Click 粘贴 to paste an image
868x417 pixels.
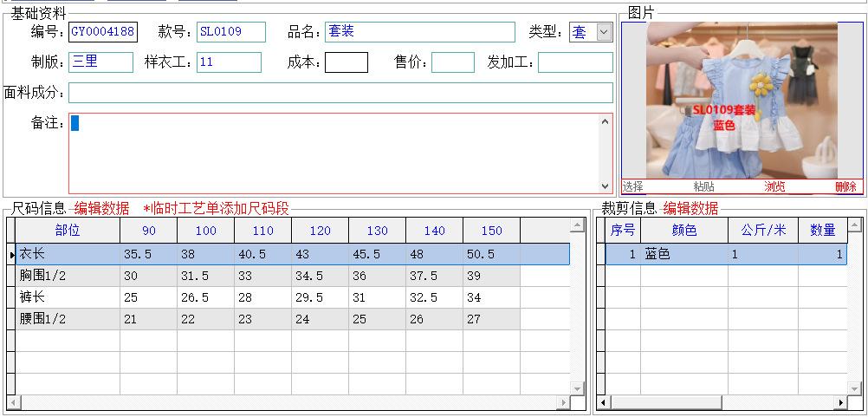click(703, 186)
